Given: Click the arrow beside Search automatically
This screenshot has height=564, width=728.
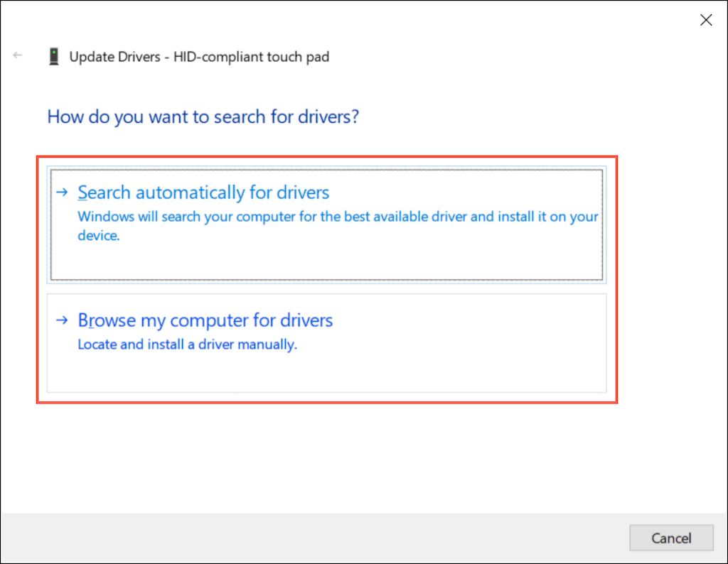Looking at the screenshot, I should tap(63, 192).
